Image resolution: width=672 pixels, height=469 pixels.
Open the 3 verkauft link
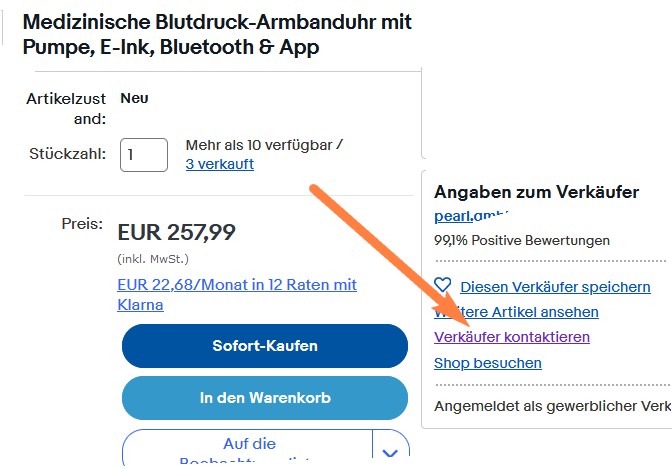220,164
